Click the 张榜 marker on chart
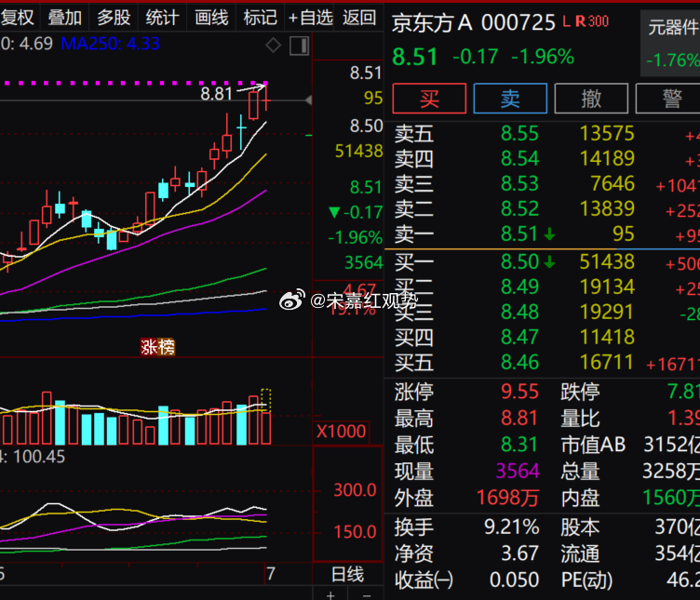Image resolution: width=700 pixels, height=600 pixels. coord(158,347)
